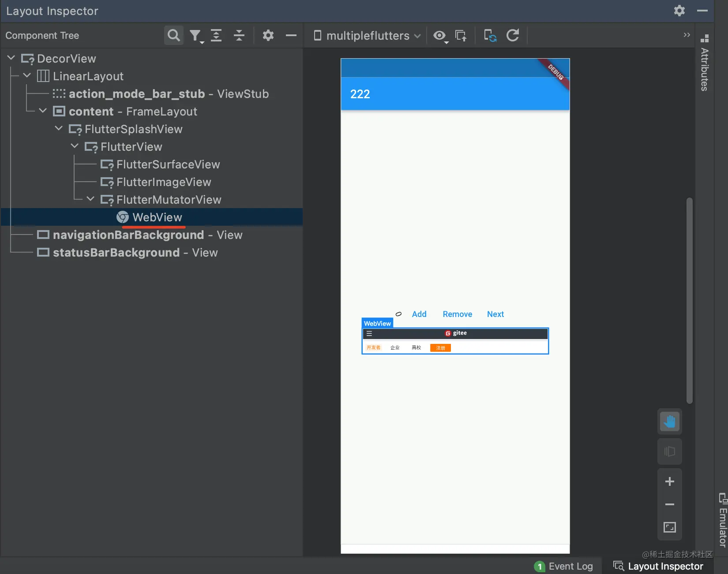Click the Add link in preview
The width and height of the screenshot is (728, 574).
click(419, 314)
